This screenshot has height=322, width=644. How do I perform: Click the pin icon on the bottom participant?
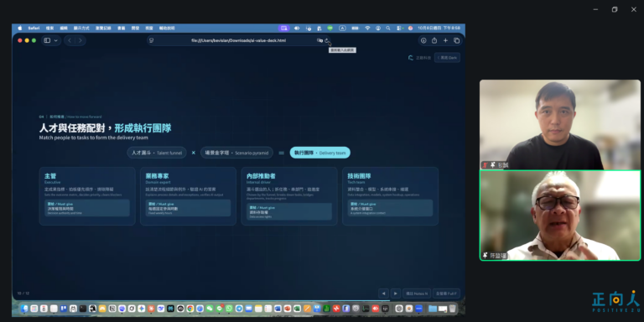pyautogui.click(x=485, y=256)
